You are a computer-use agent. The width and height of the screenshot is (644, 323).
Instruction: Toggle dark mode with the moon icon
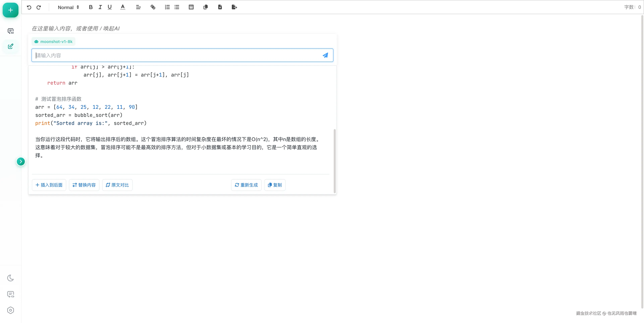tap(11, 278)
